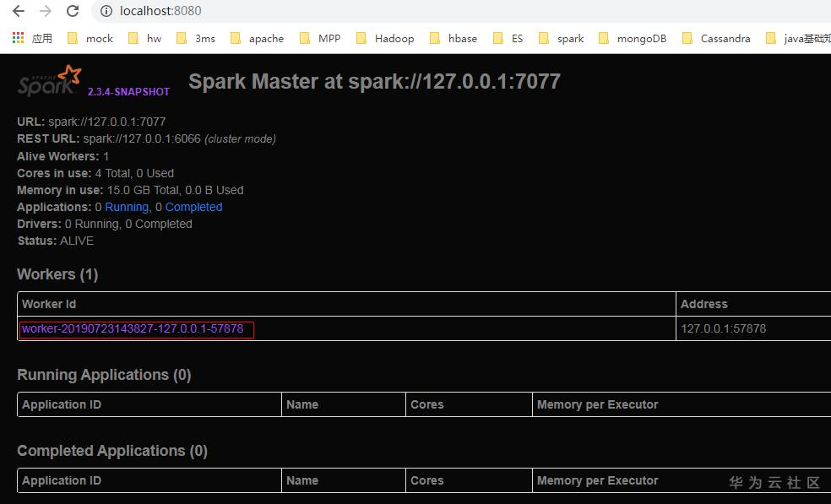
Task: Open the hw bookmark folder
Action: [144, 38]
